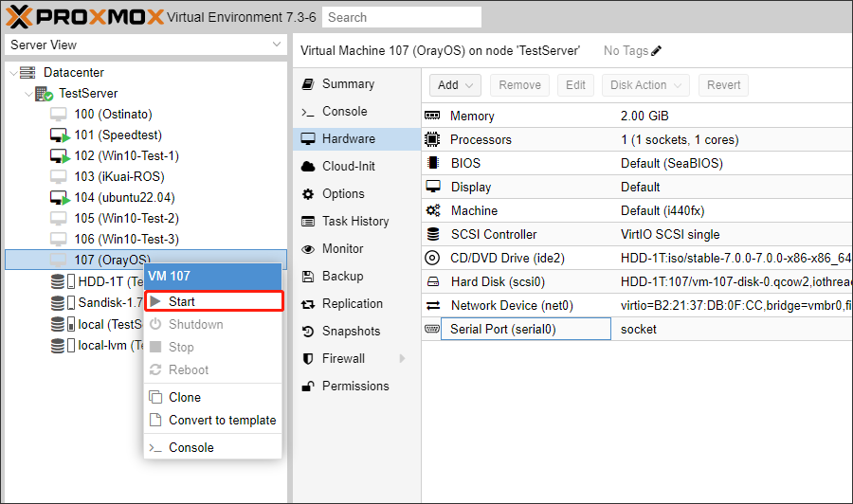
Task: Open the Task History tab
Action: tap(357, 221)
